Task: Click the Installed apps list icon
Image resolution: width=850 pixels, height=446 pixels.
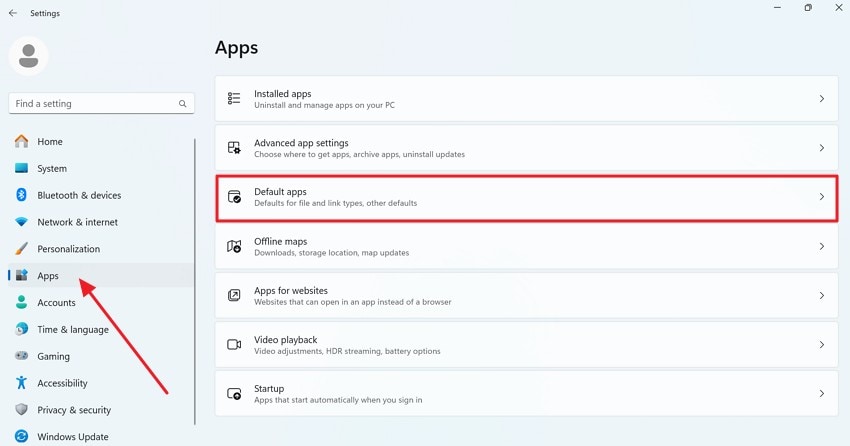Action: point(234,99)
